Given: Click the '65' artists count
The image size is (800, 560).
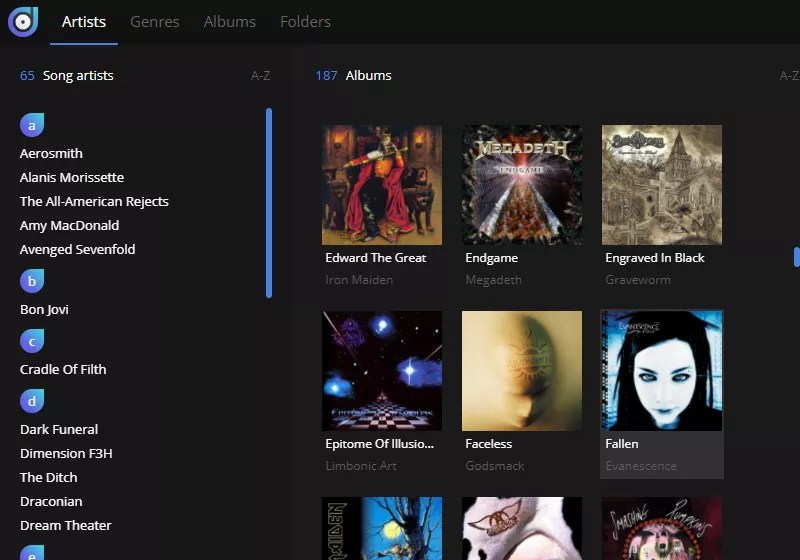Looking at the screenshot, I should tap(27, 76).
